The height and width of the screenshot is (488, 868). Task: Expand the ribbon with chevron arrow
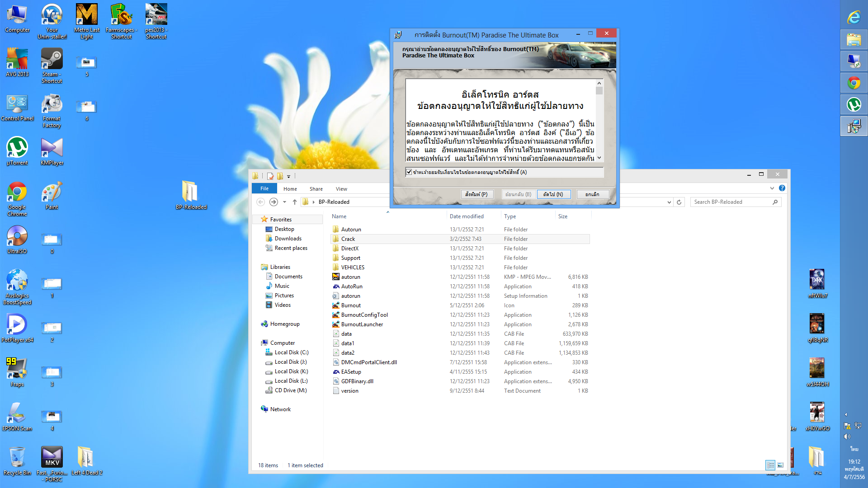tap(772, 188)
